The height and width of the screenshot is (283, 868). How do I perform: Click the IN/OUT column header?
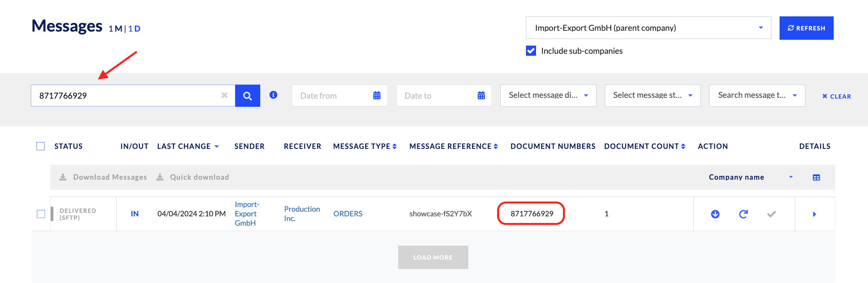[x=134, y=146]
